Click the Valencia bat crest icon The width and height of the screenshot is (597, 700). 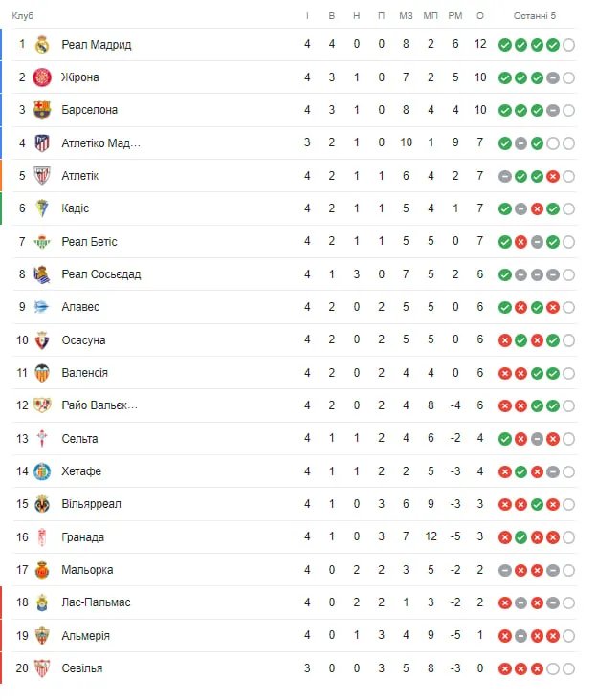41,373
